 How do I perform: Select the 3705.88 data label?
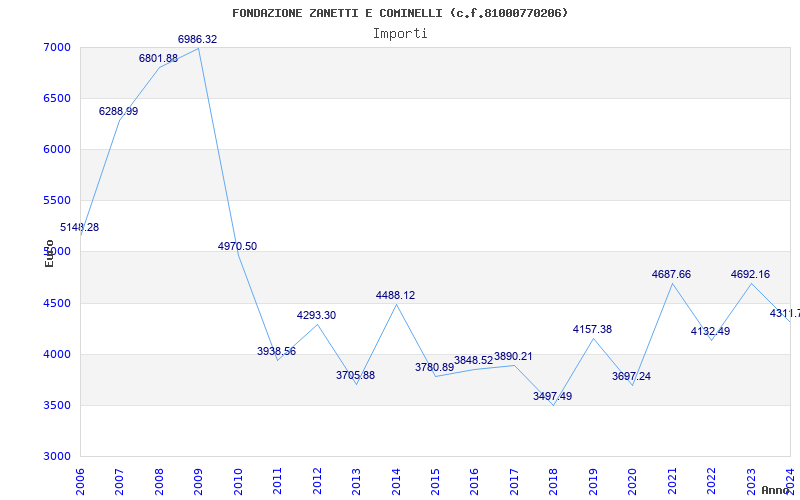coord(355,376)
